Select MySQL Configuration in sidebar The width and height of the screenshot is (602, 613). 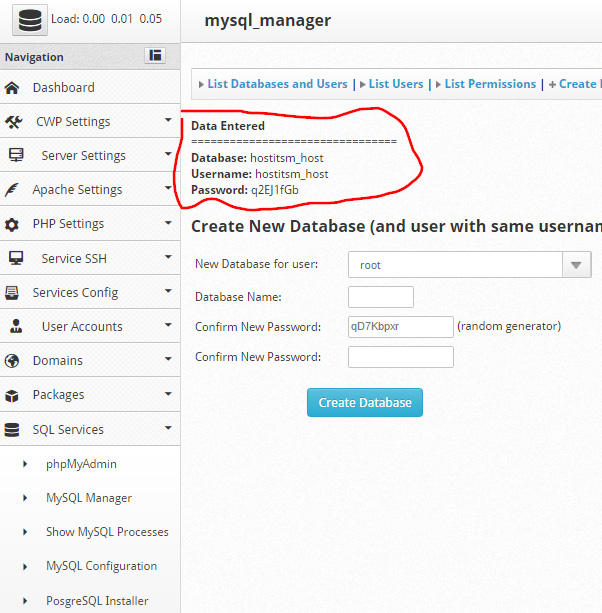pos(101,566)
